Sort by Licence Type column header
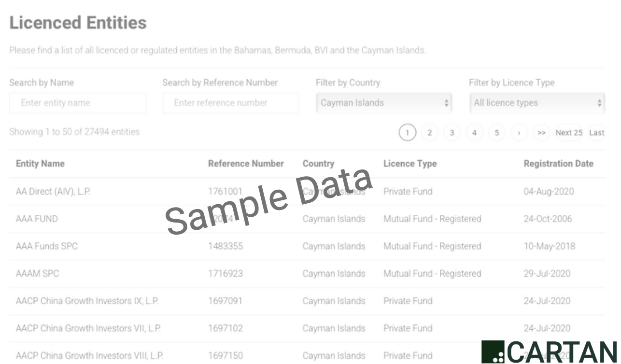 [x=409, y=164]
